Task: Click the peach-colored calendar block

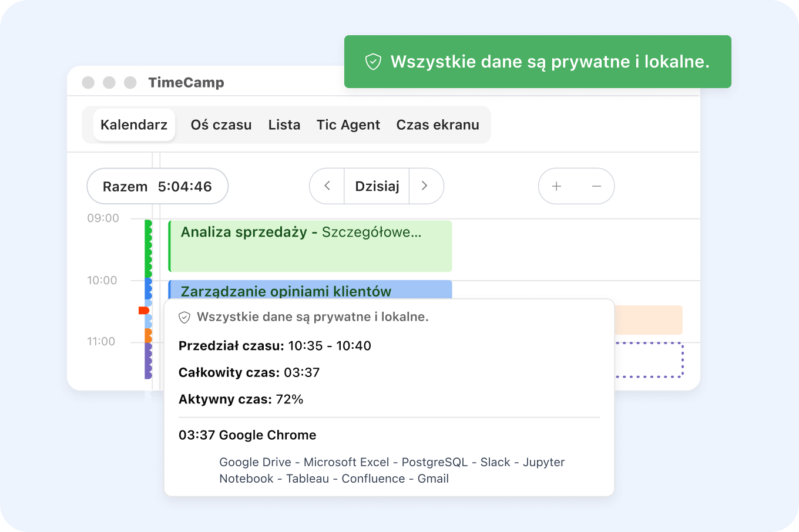Action: 648,320
